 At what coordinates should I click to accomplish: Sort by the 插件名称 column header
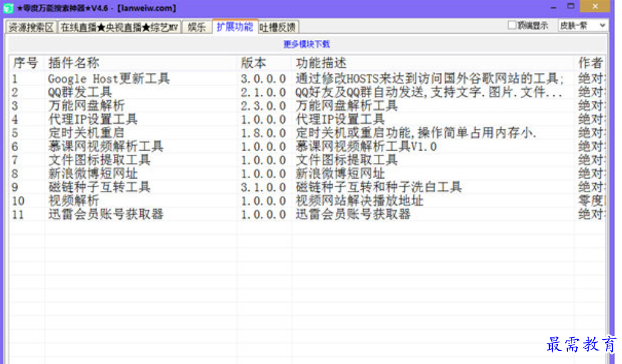(x=73, y=63)
